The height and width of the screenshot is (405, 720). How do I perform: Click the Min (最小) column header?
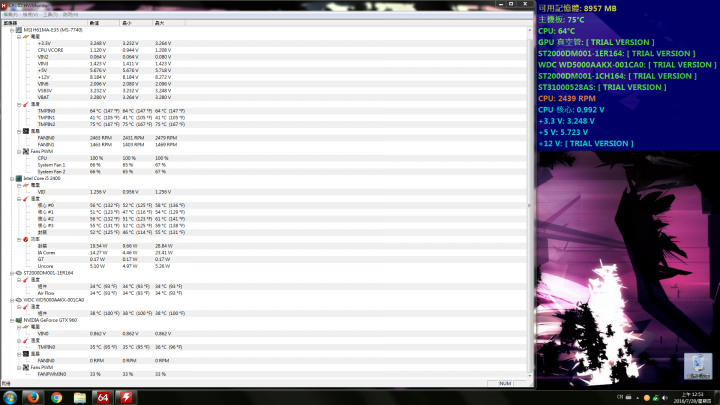pos(136,22)
